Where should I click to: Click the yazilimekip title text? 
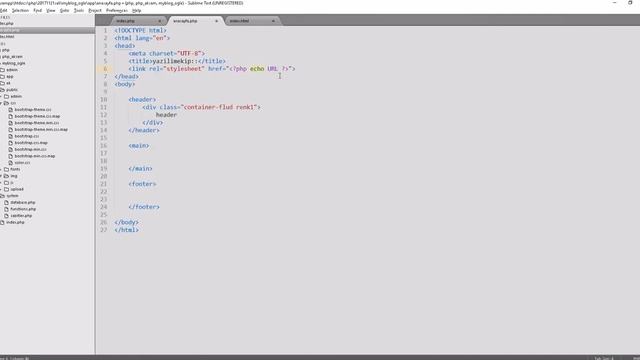[x=175, y=61]
